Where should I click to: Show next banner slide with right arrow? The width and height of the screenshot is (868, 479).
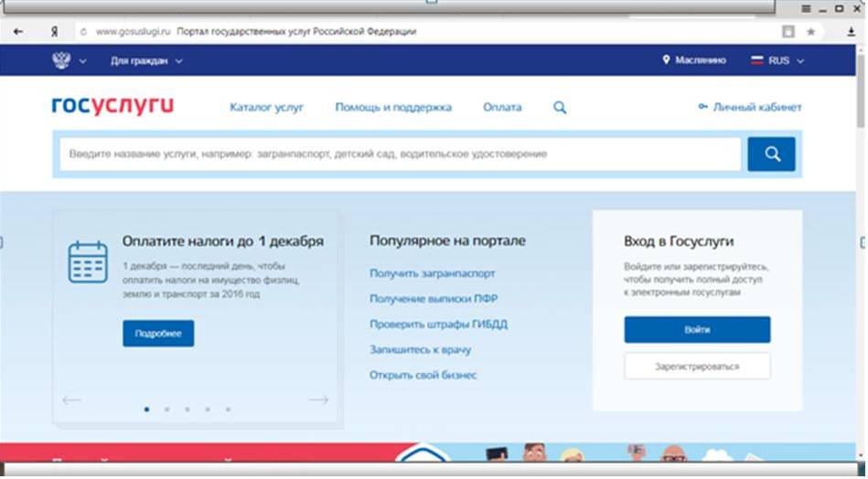(x=318, y=399)
